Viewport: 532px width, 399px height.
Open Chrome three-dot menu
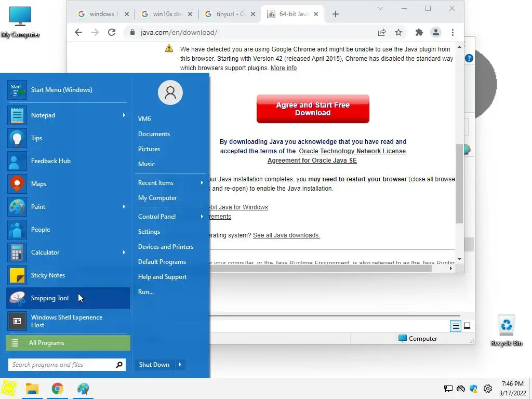coord(453,33)
